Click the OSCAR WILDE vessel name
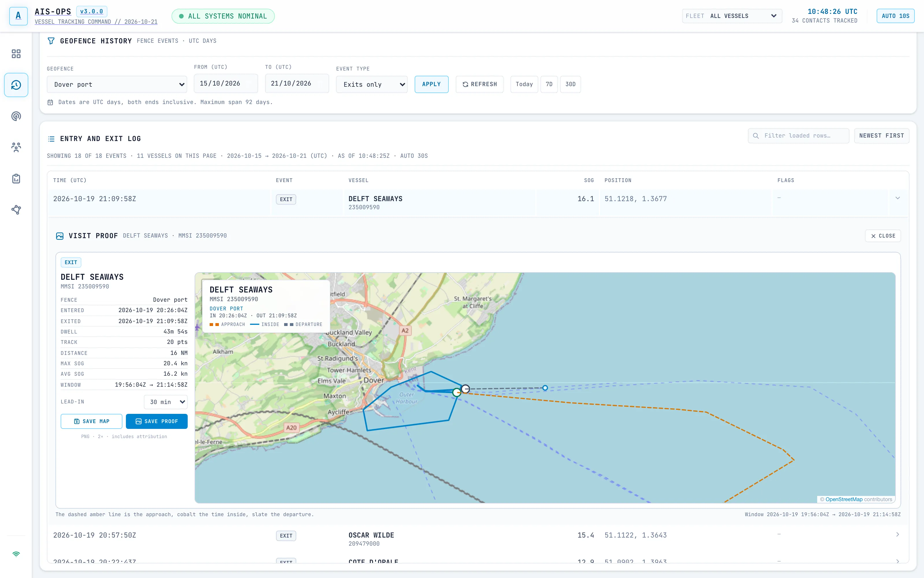The height and width of the screenshot is (578, 924). pyautogui.click(x=371, y=535)
